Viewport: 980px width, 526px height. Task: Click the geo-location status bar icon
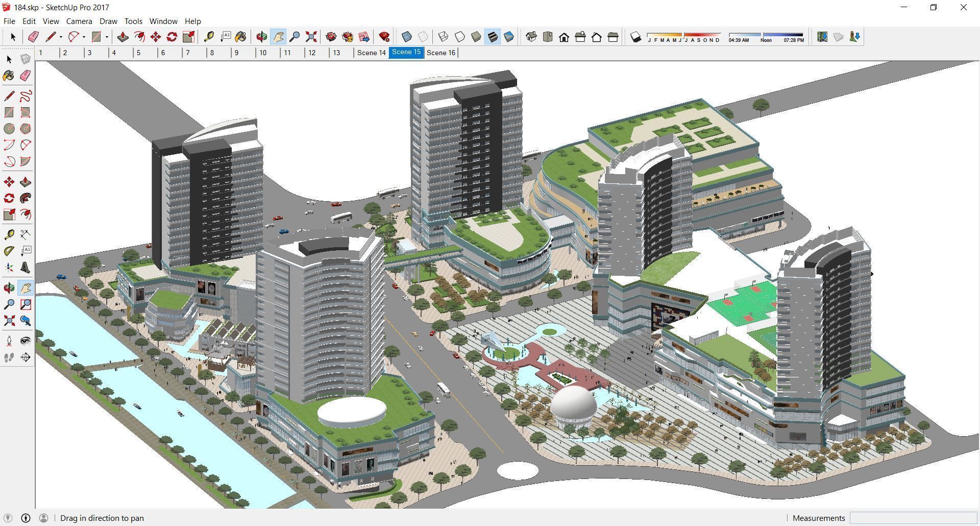(x=8, y=518)
